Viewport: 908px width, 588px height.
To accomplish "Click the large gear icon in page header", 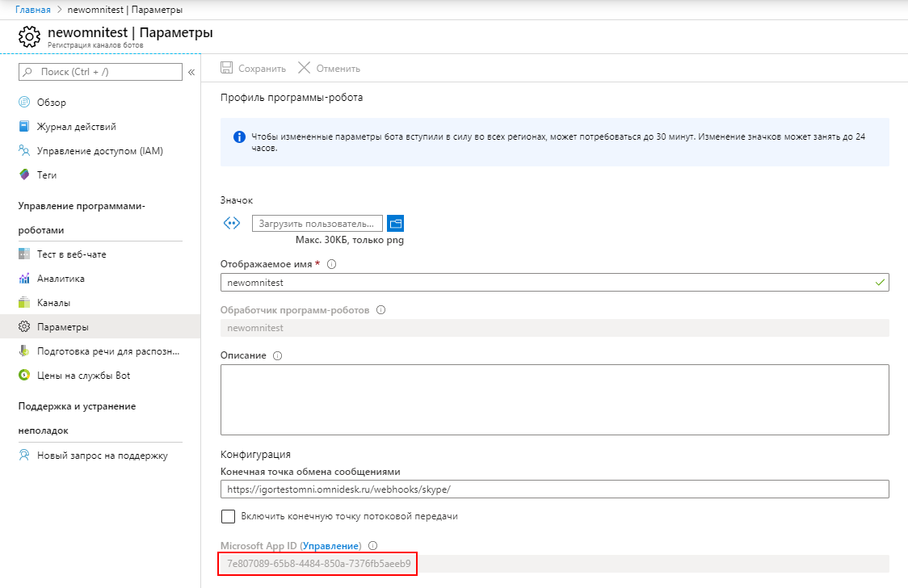I will coord(30,36).
